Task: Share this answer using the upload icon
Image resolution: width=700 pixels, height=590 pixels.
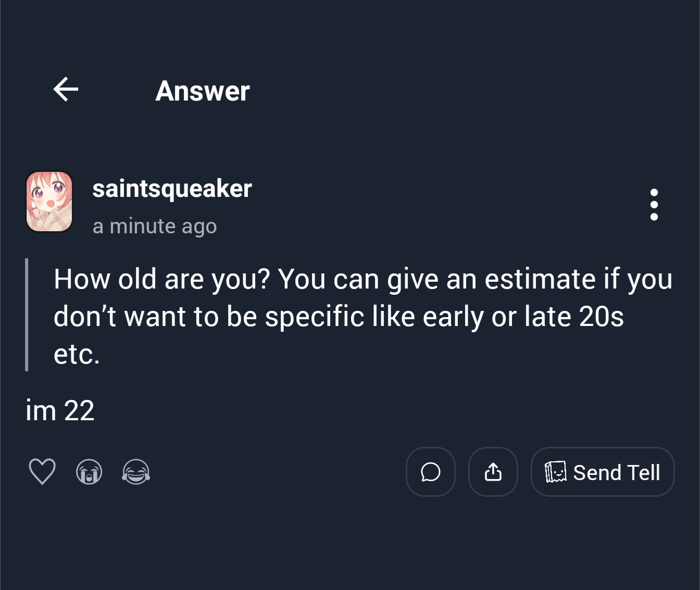Action: click(493, 472)
